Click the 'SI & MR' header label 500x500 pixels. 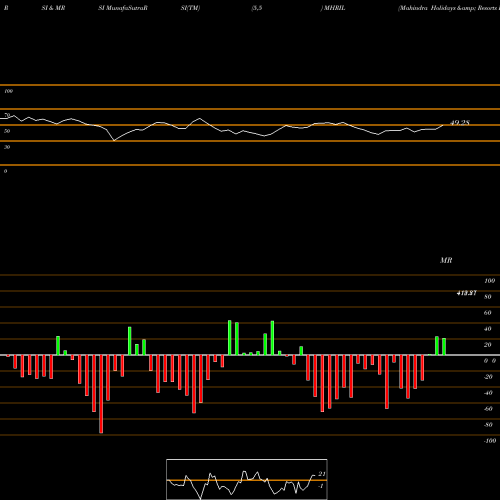coord(53,8)
